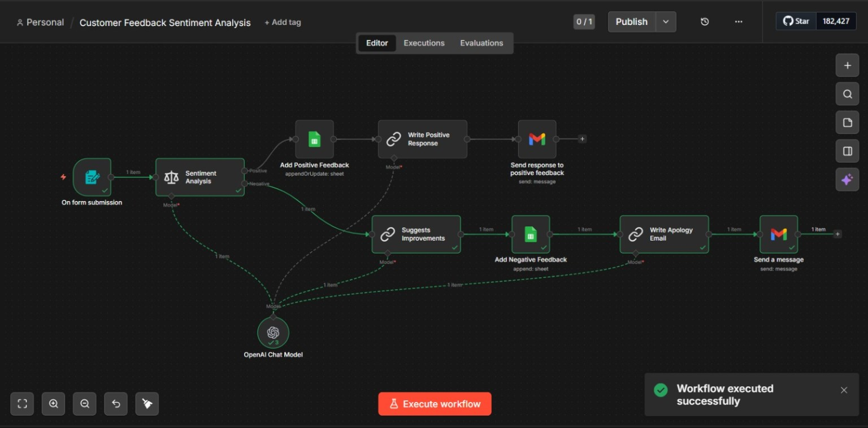Add a sticky note to canvas
Image resolution: width=868 pixels, height=428 pixels.
coord(847,123)
